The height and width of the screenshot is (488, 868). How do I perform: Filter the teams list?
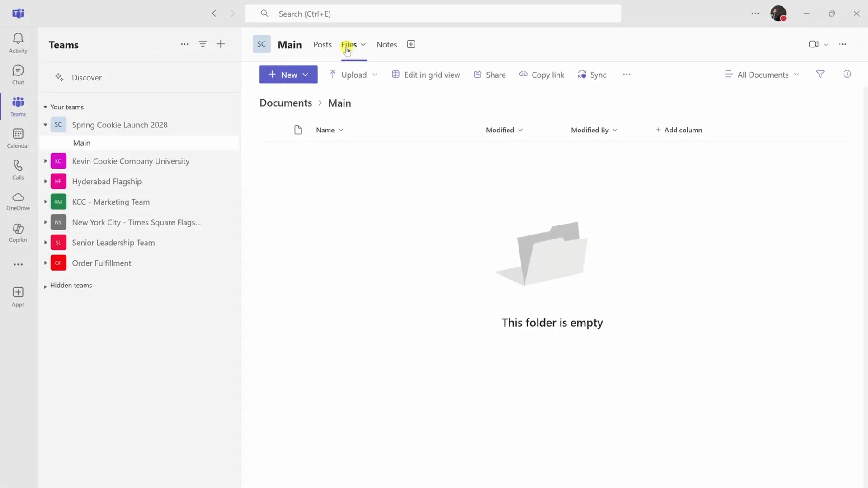(203, 44)
